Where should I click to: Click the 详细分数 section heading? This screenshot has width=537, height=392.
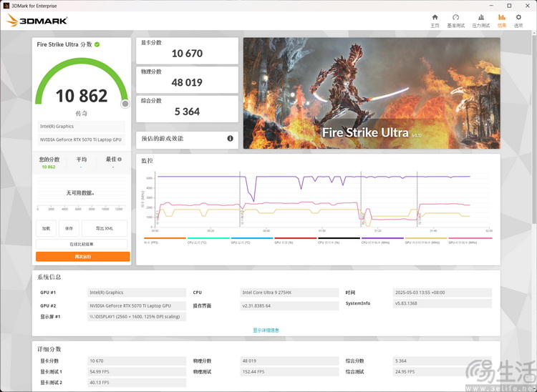49,349
